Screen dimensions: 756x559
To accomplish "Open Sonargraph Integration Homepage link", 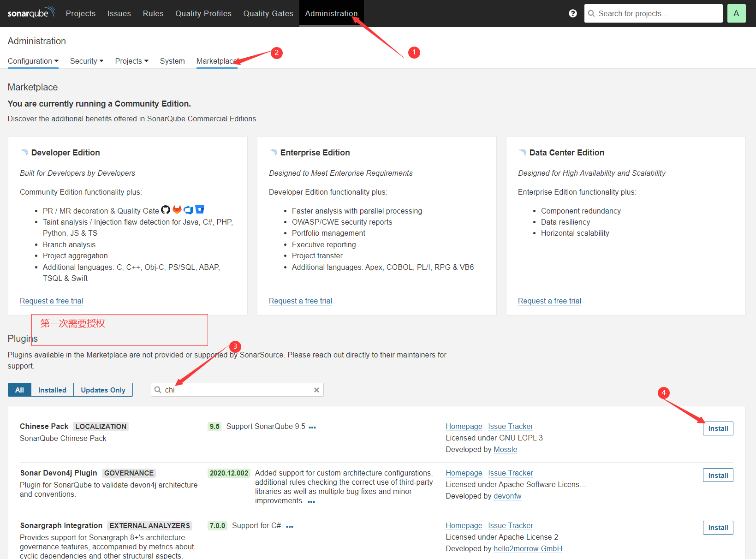I will pyautogui.click(x=464, y=525).
